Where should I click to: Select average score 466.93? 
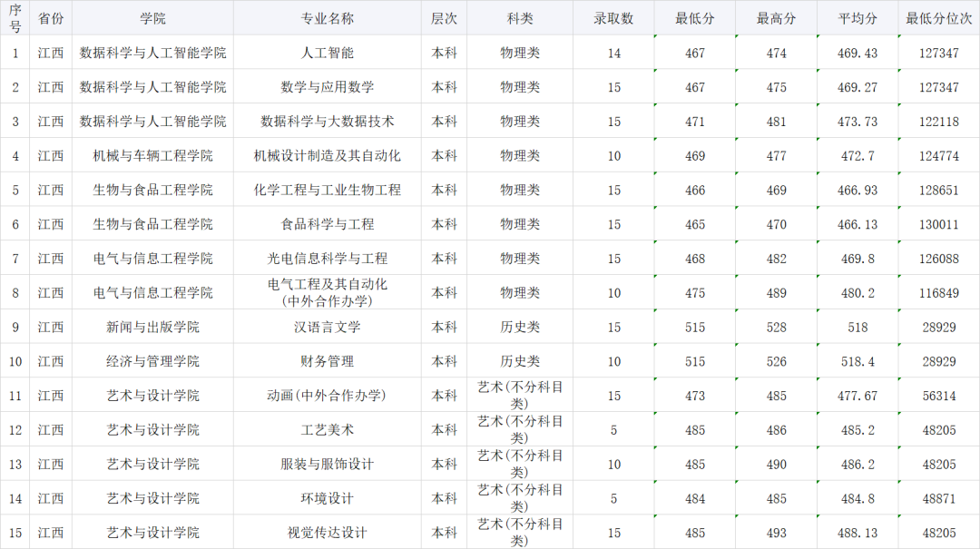857,190
